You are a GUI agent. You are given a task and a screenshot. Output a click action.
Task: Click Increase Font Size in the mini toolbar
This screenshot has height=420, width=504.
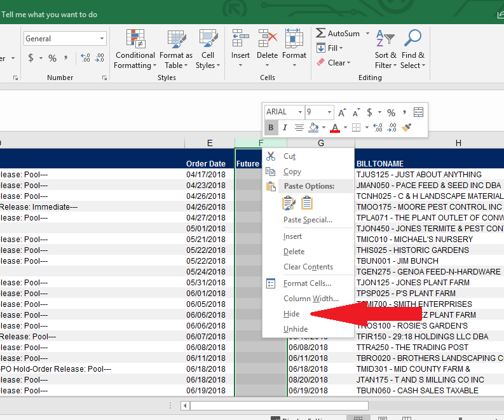point(342,112)
